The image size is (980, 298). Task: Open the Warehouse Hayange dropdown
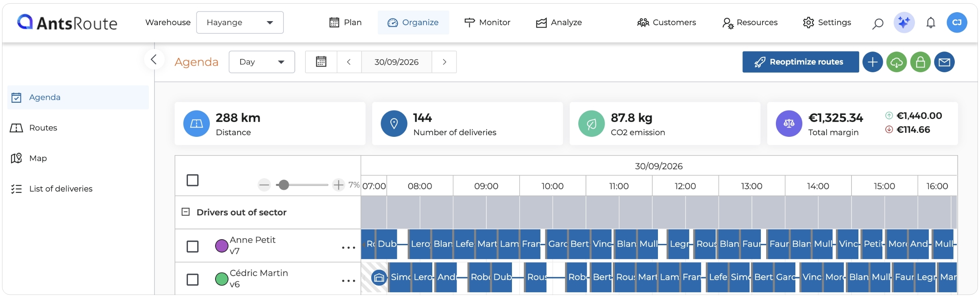click(240, 22)
